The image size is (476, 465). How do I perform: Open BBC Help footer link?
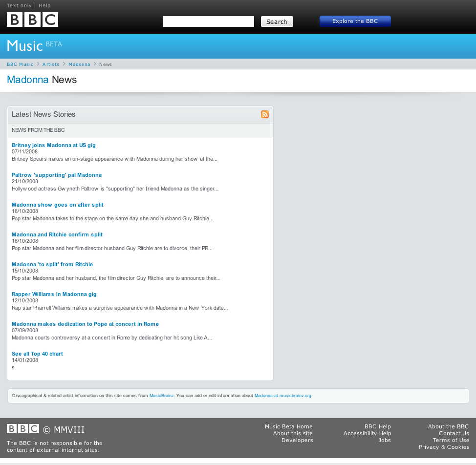pos(378,426)
